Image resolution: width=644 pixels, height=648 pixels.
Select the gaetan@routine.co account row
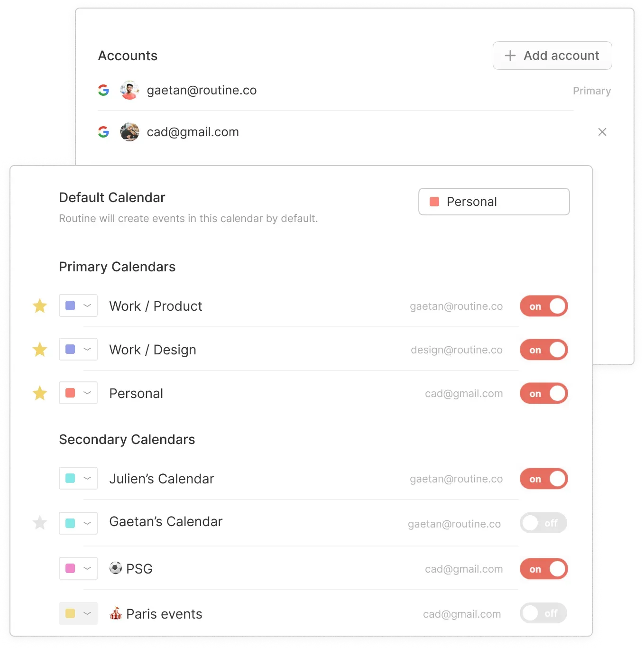[354, 90]
